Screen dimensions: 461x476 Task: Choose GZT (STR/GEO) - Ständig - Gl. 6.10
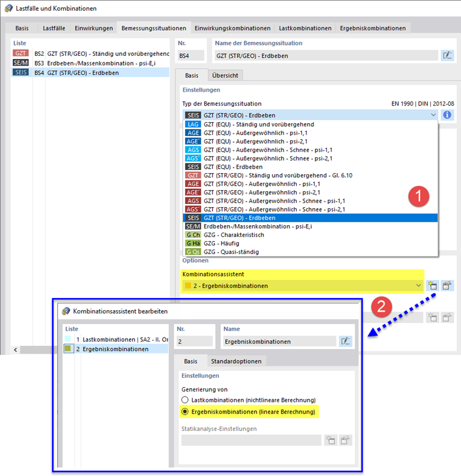[311, 175]
